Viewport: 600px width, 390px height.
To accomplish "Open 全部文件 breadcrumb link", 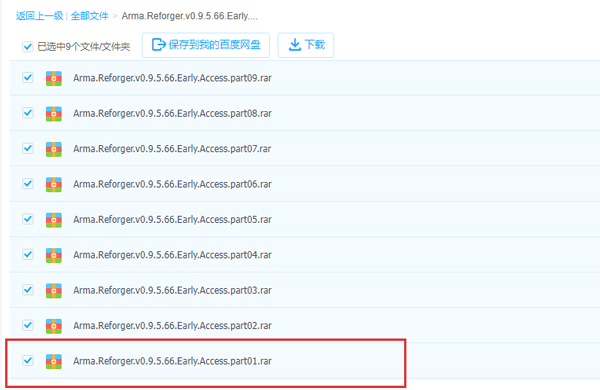I will coord(90,16).
